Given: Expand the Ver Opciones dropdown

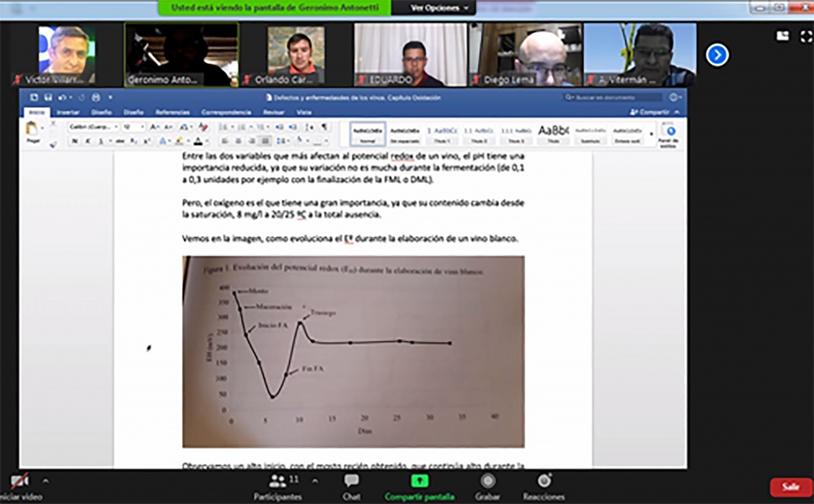Looking at the screenshot, I should pyautogui.click(x=439, y=8).
